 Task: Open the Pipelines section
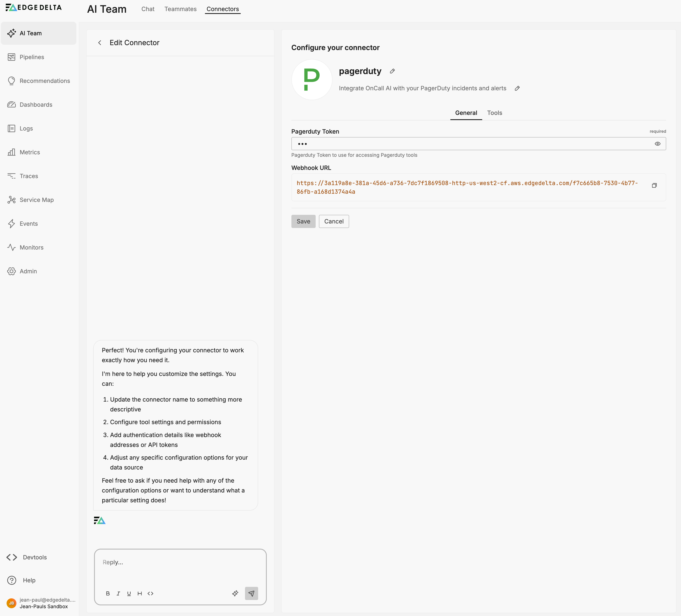click(31, 57)
